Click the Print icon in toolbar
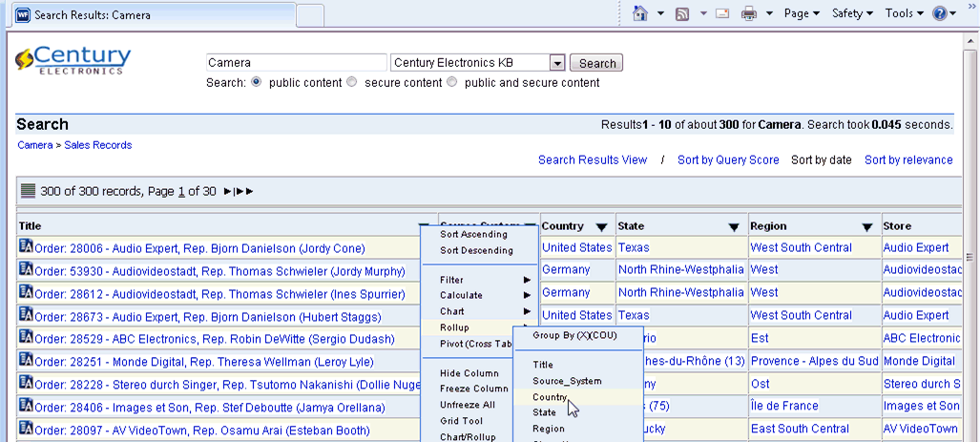980x442 pixels. [x=749, y=13]
